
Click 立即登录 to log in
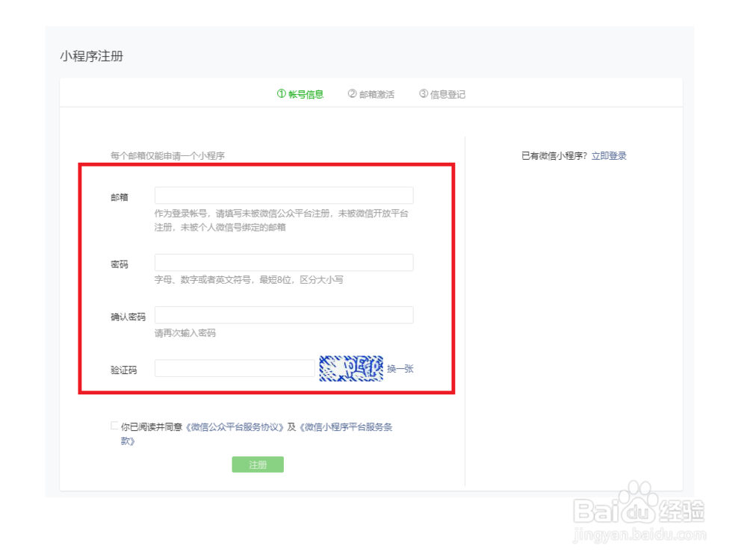tap(610, 155)
